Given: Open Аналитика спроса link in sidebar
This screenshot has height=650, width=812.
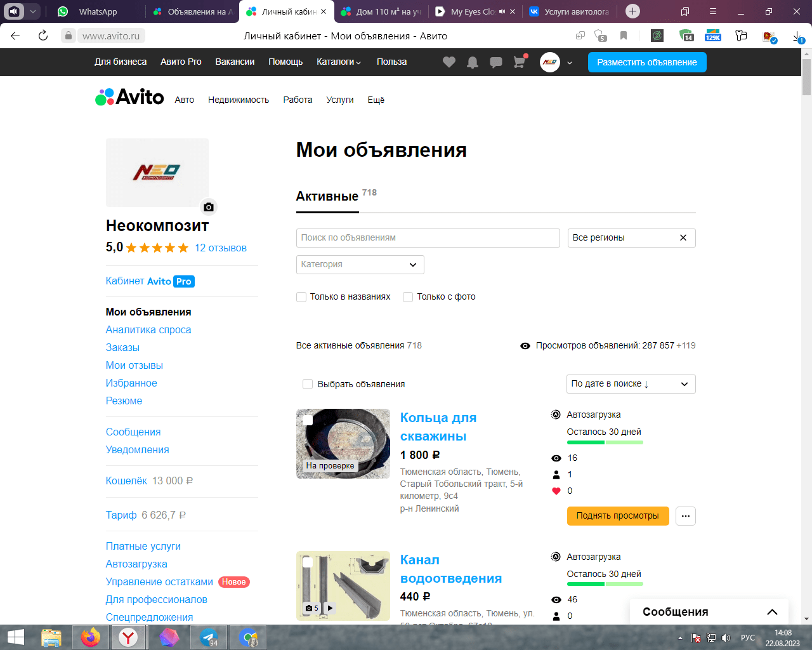Looking at the screenshot, I should 148,329.
